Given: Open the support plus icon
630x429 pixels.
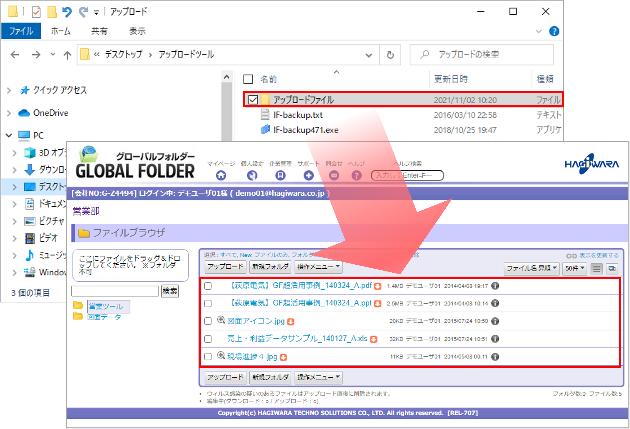Looking at the screenshot, I should [309, 175].
